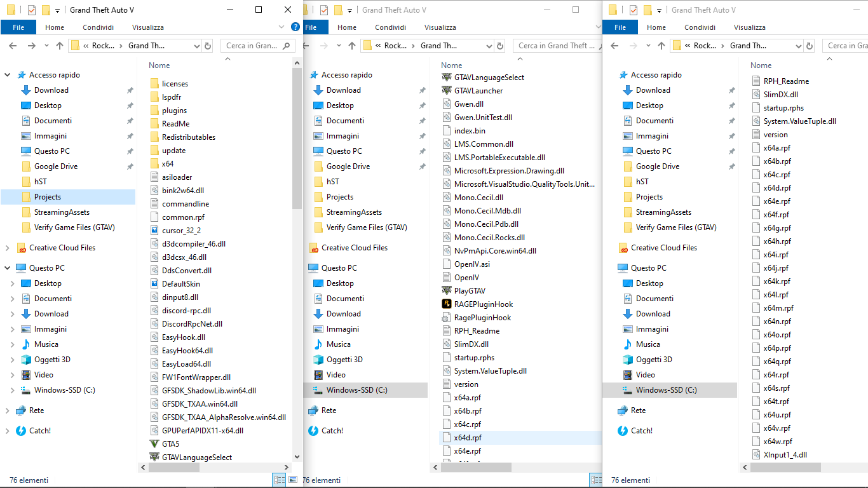Select DefaultSkin file icon in left window

[x=154, y=283]
